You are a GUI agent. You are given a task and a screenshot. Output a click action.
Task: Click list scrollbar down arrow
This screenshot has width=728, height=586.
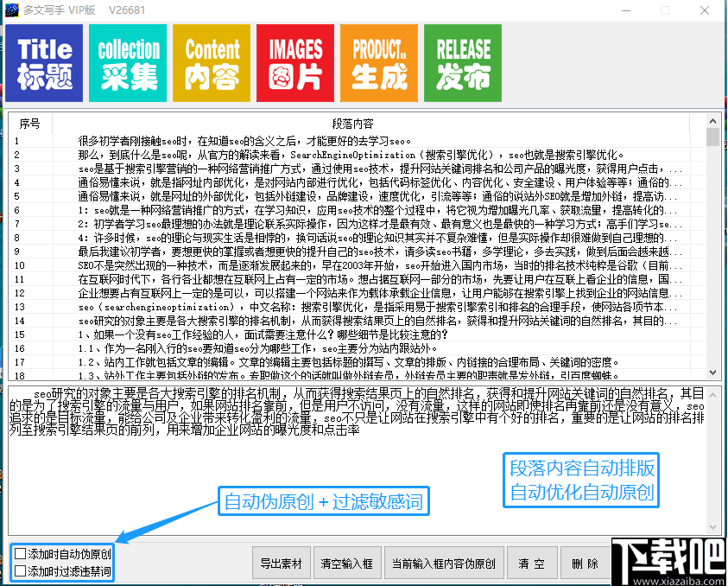point(712,373)
